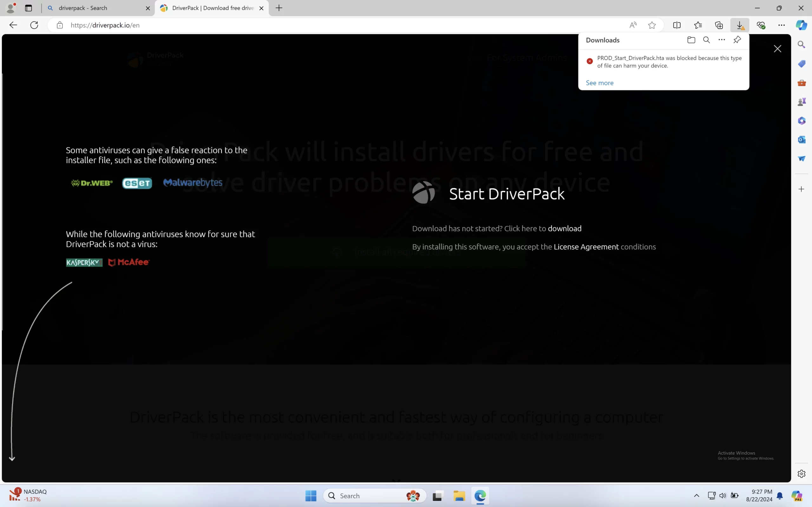Open the See more blocked downloads

pos(599,82)
